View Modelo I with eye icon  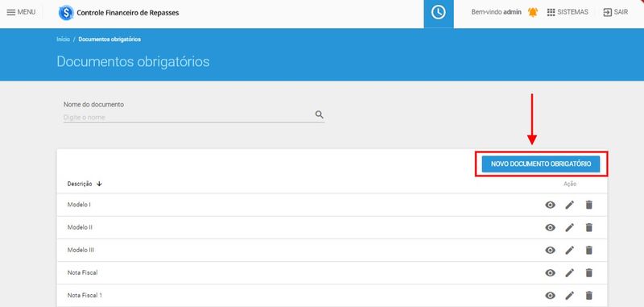[550, 205]
